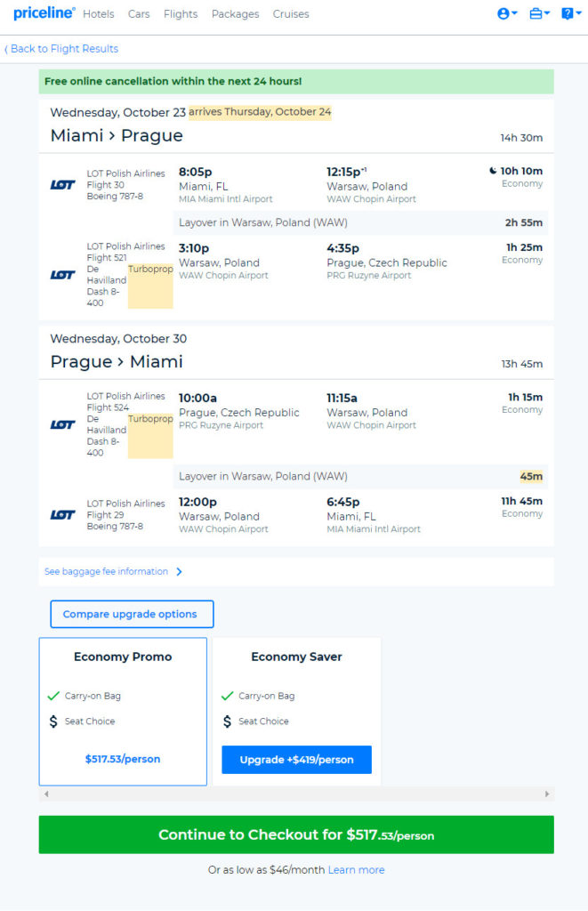Open the My Trips suitcase dropdown
This screenshot has width=588, height=911.
click(x=539, y=13)
